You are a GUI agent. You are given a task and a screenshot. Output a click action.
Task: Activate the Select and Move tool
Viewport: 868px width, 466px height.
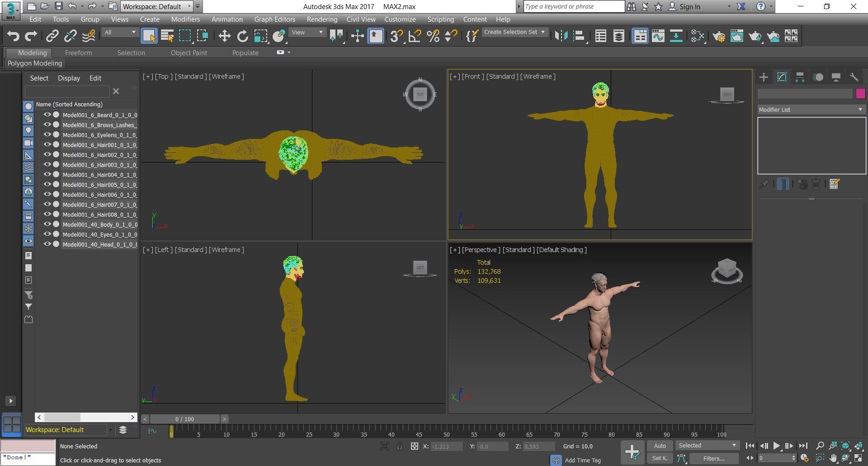click(224, 36)
